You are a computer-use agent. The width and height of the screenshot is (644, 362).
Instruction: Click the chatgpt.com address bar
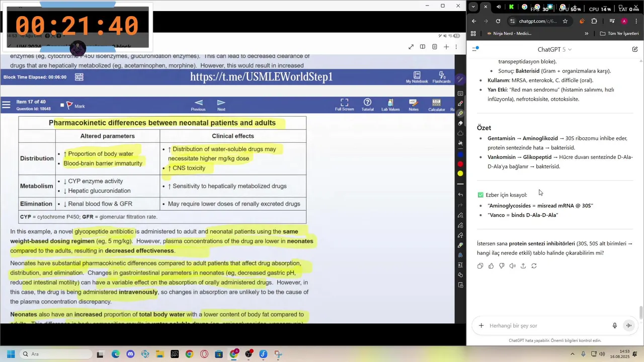(x=537, y=21)
